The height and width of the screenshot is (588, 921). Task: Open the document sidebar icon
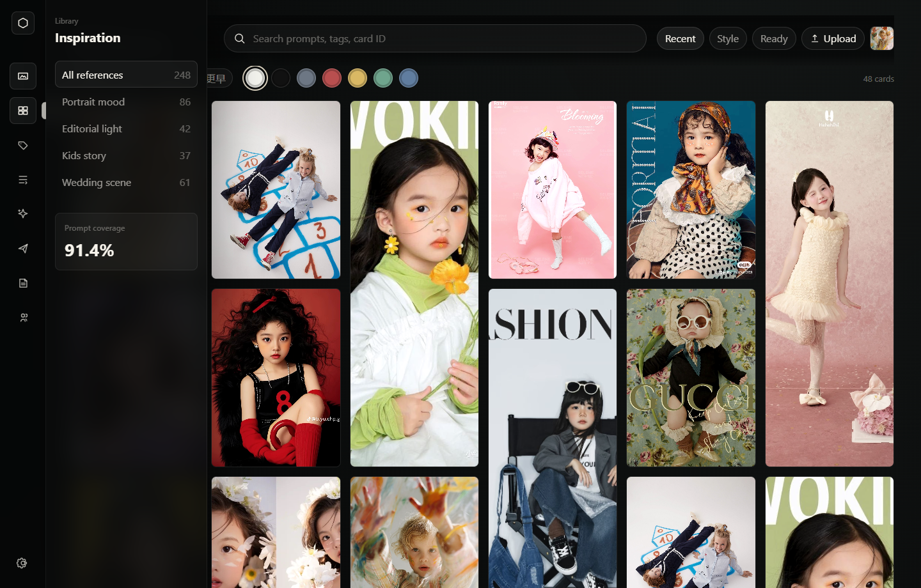point(23,283)
